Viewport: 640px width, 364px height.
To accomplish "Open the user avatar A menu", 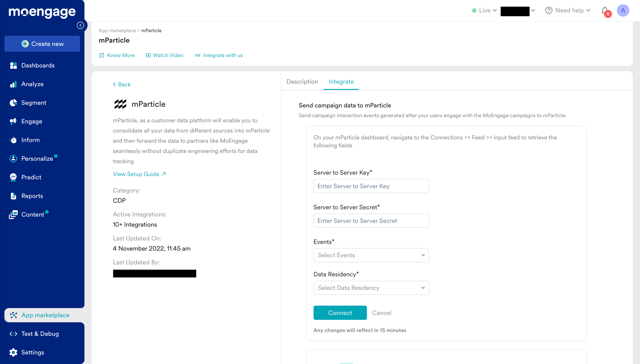I will point(623,10).
